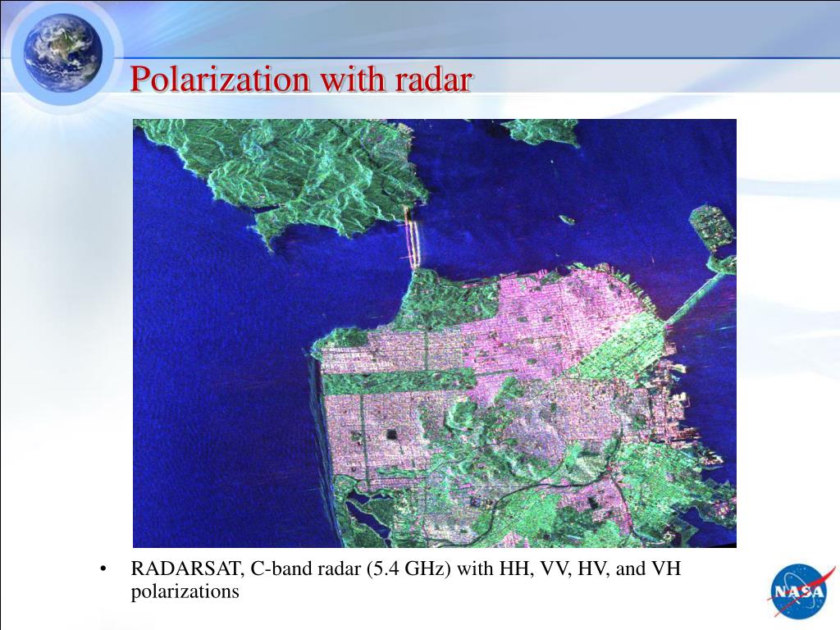Click the 'RADARSAT, C-band radar (5.4 GHz)' caption text
Image resolution: width=840 pixels, height=630 pixels.
[x=291, y=568]
